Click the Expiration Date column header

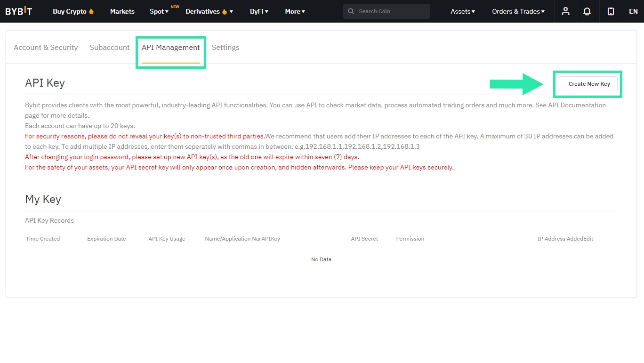coord(106,239)
